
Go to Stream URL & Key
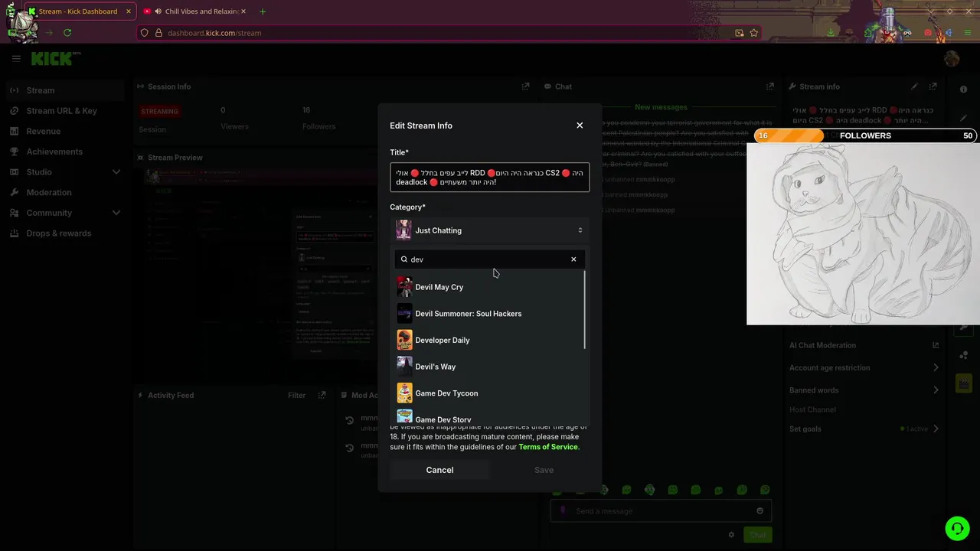(64, 111)
